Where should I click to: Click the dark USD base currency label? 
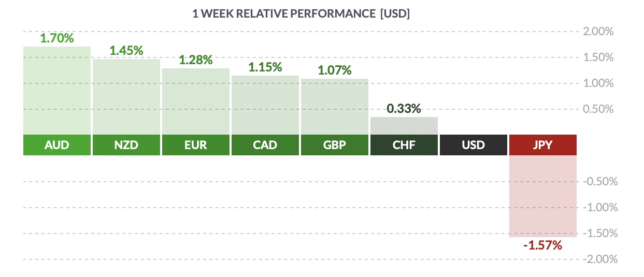coord(474,145)
